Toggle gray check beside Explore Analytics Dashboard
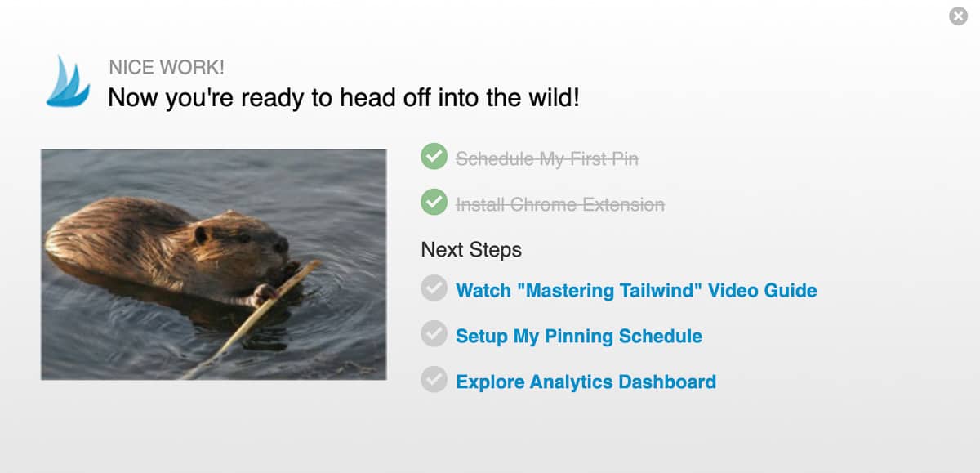 click(434, 380)
